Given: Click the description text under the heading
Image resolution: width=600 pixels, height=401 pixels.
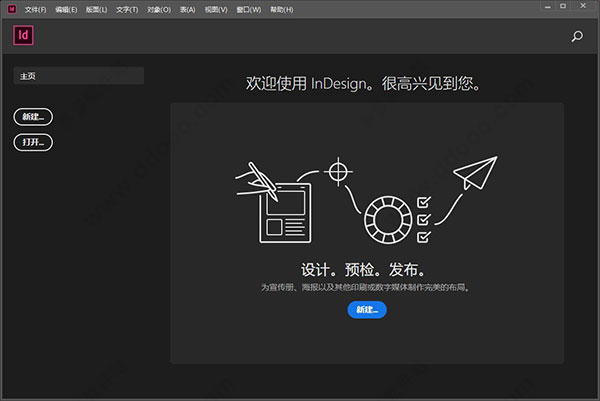Looking at the screenshot, I should 365,287.
